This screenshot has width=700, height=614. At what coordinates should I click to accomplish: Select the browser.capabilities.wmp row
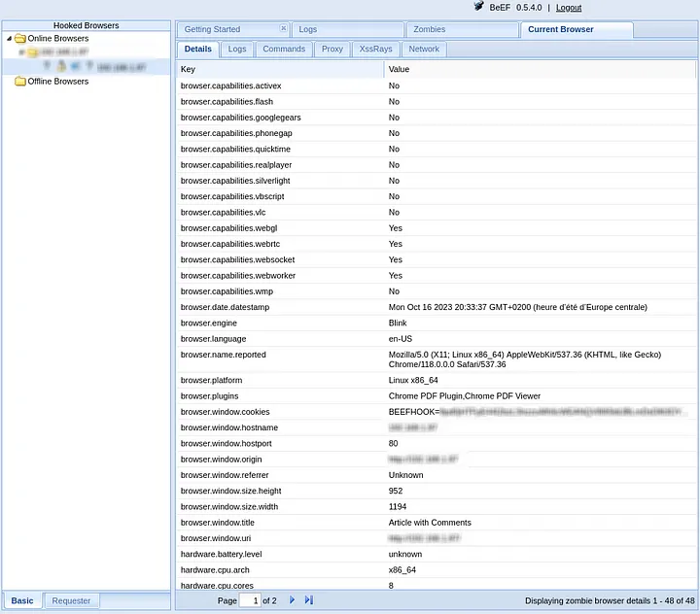pos(437,291)
